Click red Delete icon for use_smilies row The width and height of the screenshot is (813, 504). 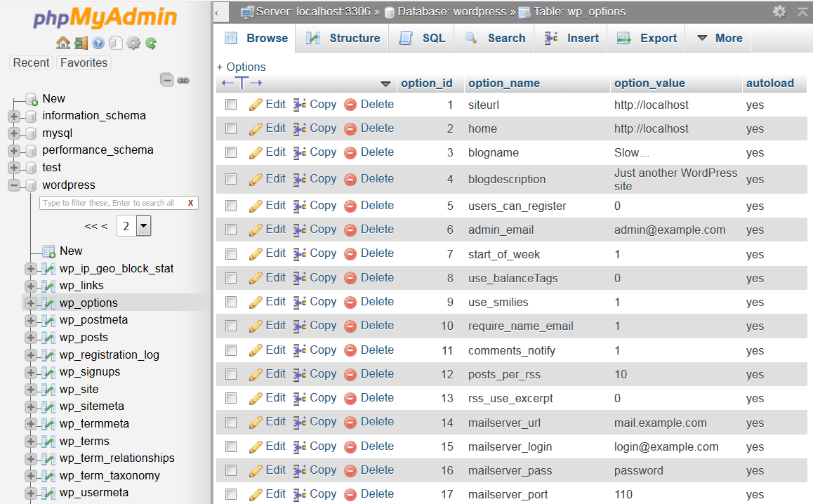click(x=350, y=302)
